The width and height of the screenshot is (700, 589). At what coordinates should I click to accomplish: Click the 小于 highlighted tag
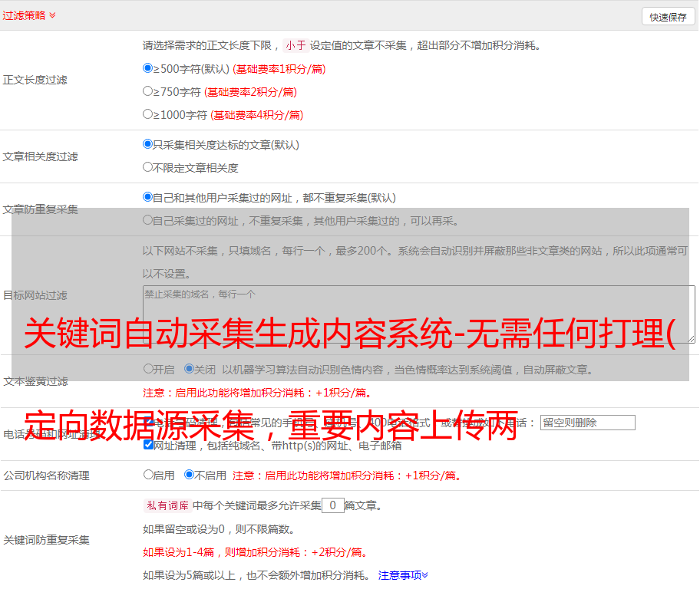tap(296, 45)
